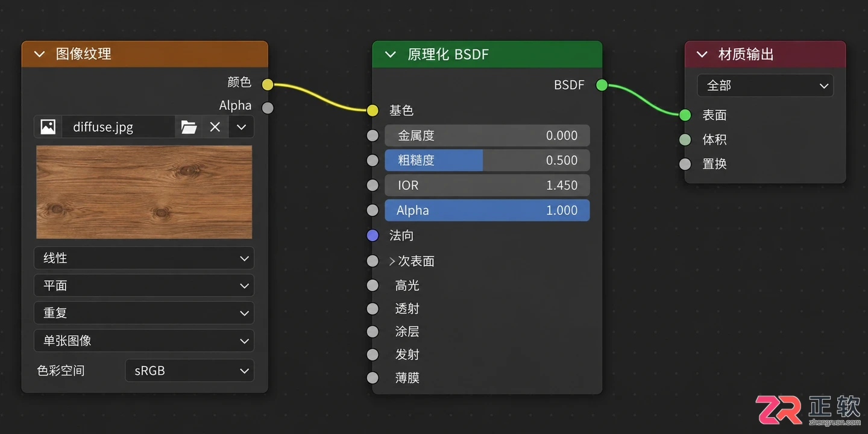Click the 置换 input socket
This screenshot has width=868, height=434.
(685, 164)
